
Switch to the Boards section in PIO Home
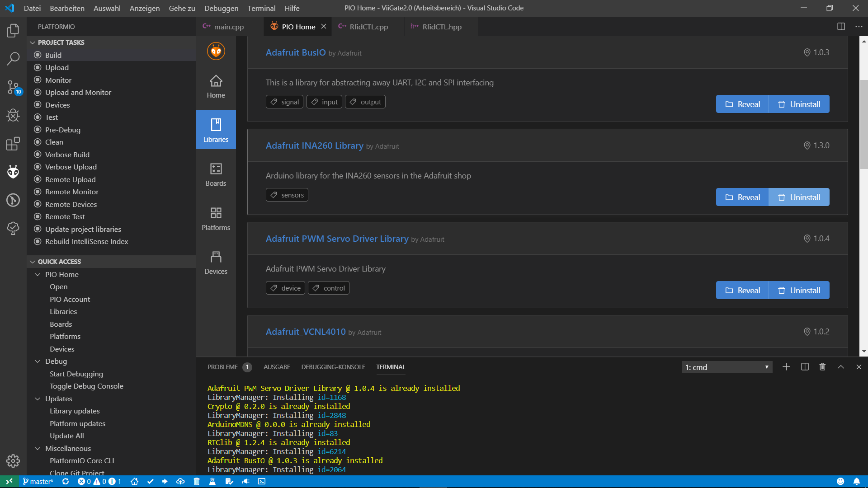(x=216, y=174)
